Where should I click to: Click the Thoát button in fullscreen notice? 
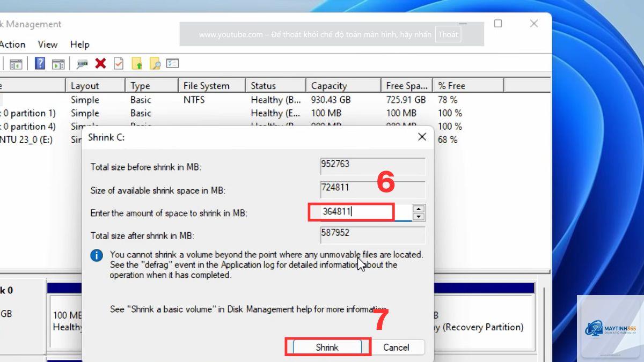coord(448,34)
